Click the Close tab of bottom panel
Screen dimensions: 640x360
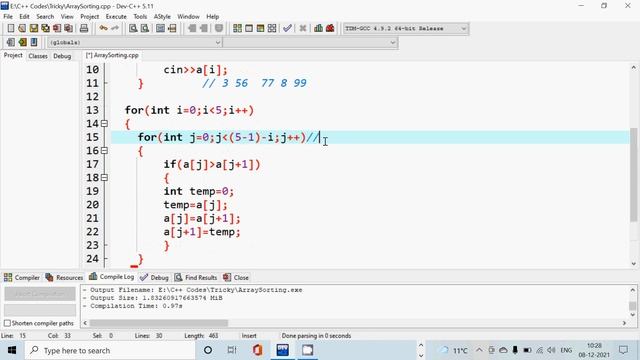[x=236, y=278]
